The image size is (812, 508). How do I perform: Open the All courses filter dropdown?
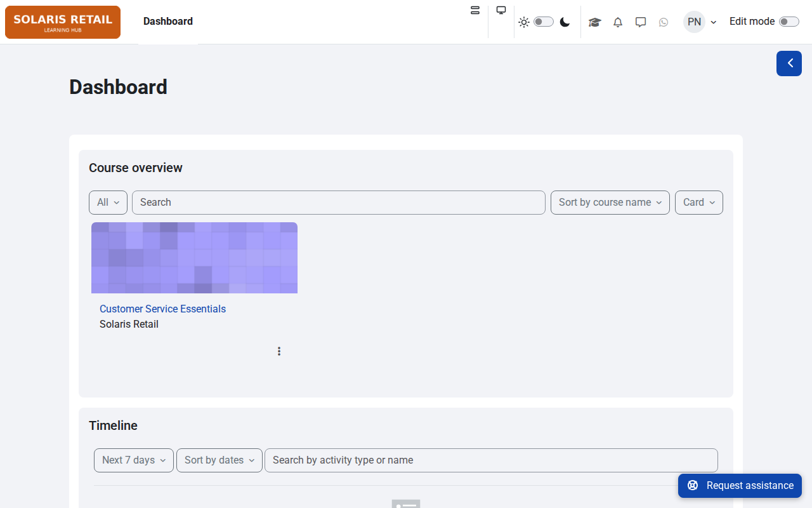click(x=108, y=203)
